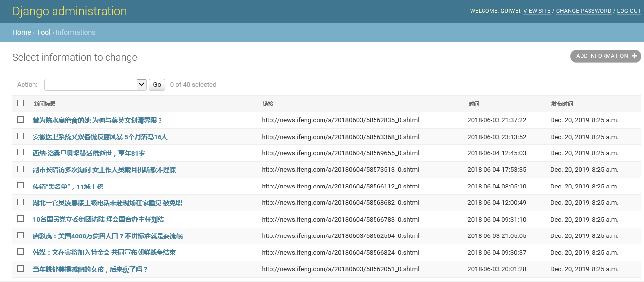Image resolution: width=644 pixels, height=282 pixels.
Task: Click the URL ending 58563368_0.shtml
Action: [340, 137]
